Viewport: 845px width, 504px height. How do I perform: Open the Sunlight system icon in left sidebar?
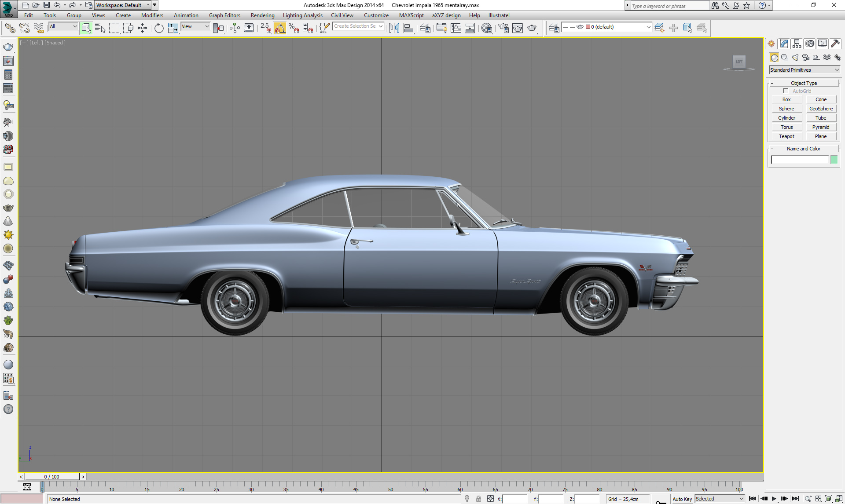[x=8, y=235]
